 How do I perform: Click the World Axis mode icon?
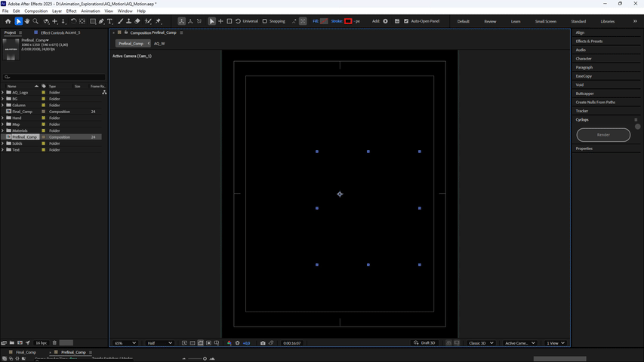tap(190, 21)
